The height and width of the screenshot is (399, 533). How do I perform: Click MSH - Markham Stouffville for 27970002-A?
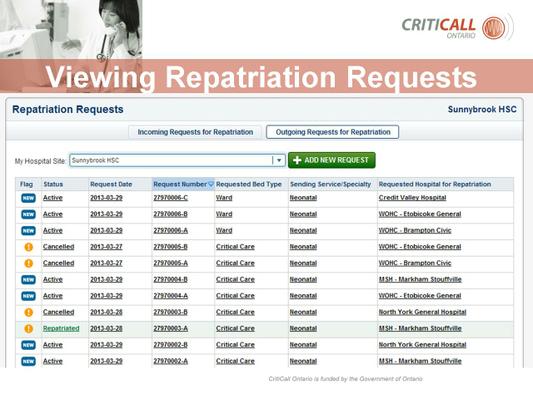[420, 361]
